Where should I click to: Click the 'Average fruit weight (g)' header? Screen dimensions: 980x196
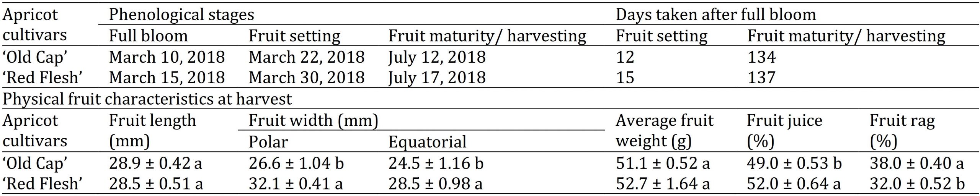[665, 131]
